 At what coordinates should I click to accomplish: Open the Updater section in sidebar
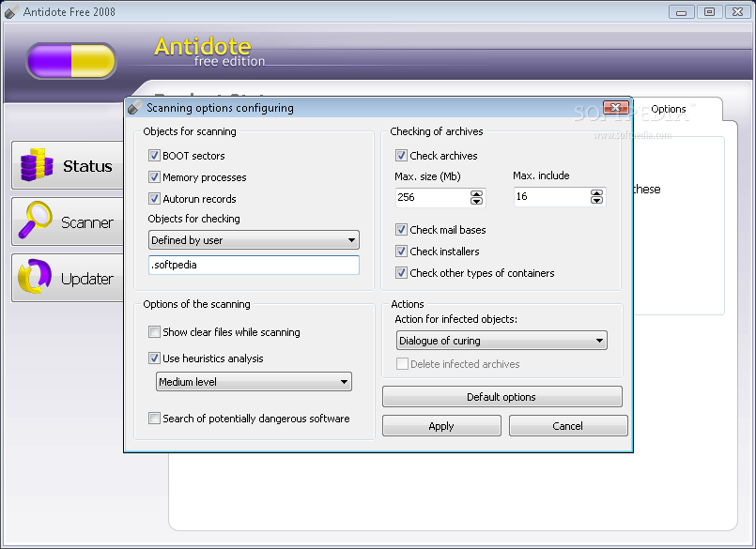pos(68,278)
